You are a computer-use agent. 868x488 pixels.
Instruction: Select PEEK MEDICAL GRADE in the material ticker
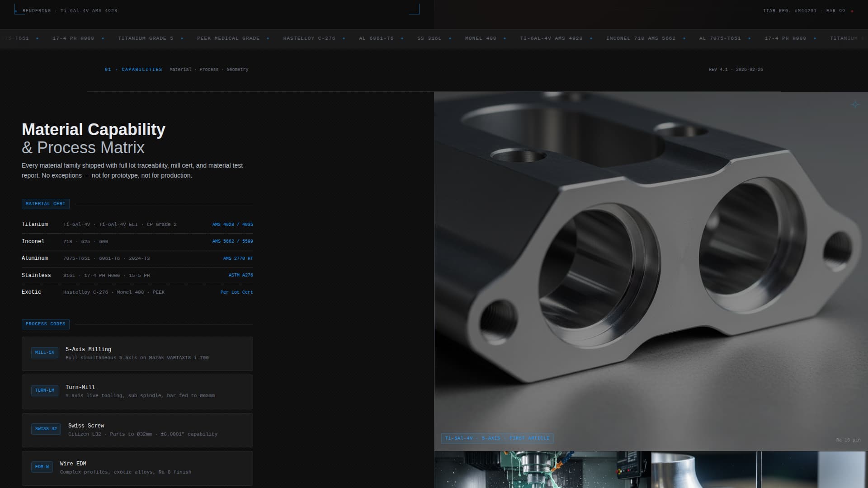click(x=228, y=38)
